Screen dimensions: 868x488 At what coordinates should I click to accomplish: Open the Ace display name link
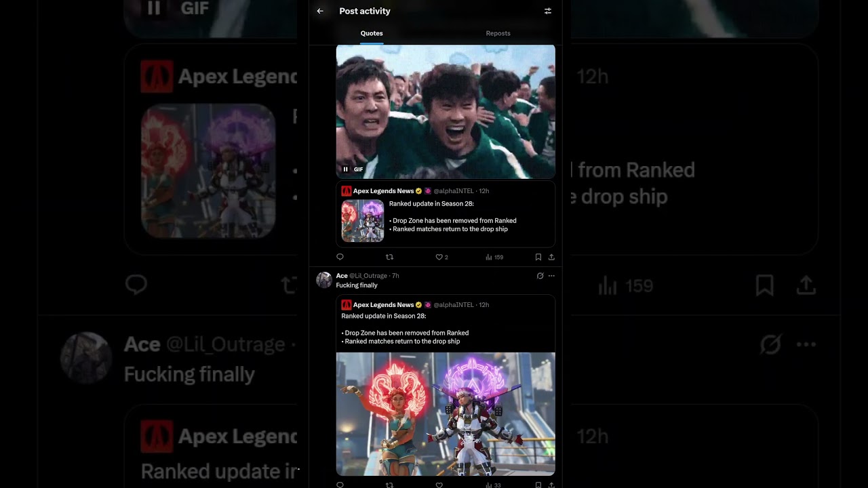pyautogui.click(x=342, y=276)
